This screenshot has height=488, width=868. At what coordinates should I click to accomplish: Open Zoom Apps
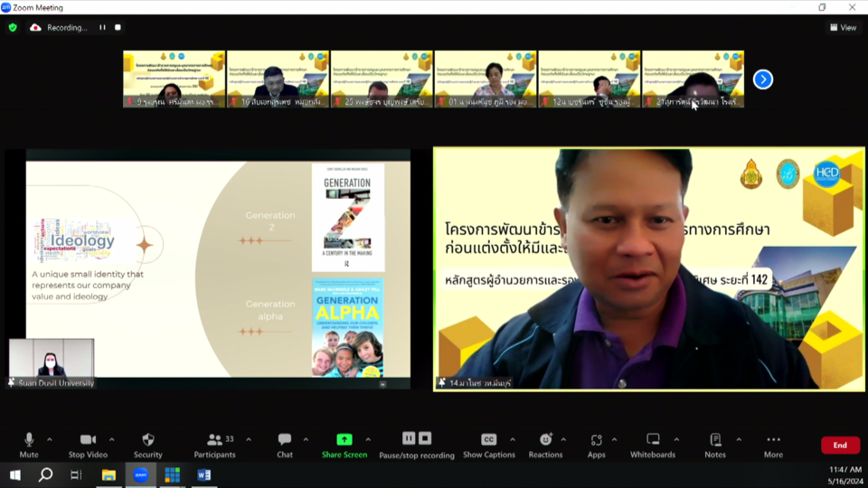596,446
